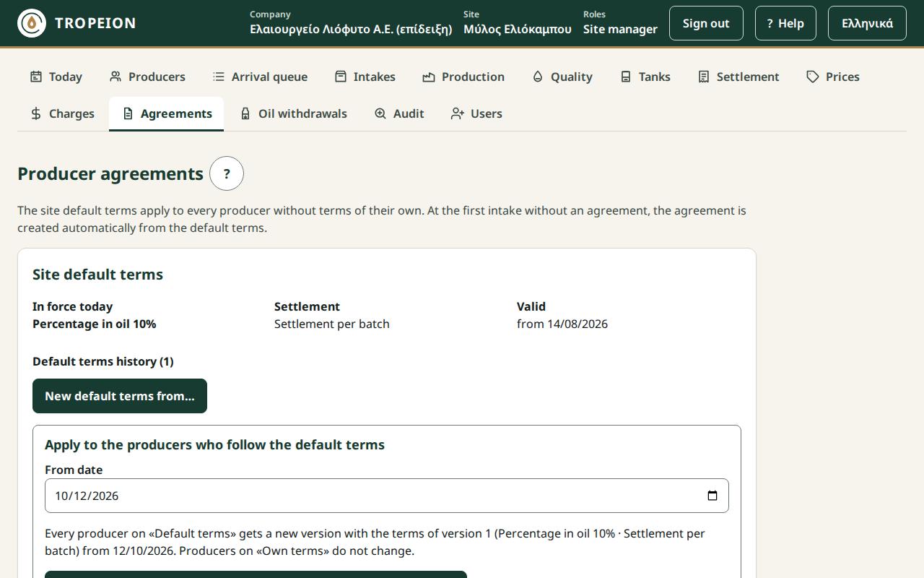Screen dimensions: 924x578
Task: Click the Percentage in oil 10% value
Action: pyautogui.click(x=95, y=324)
